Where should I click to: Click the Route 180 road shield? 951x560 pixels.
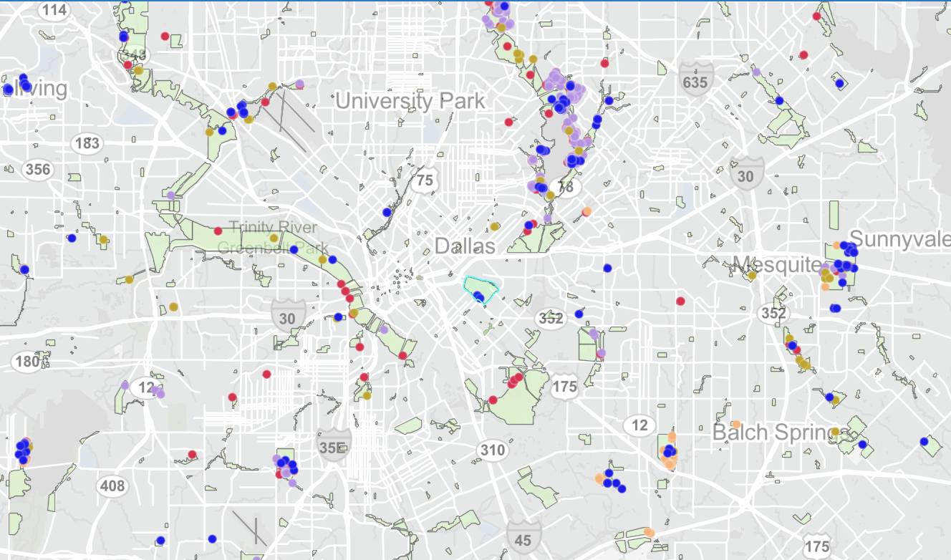(27, 361)
